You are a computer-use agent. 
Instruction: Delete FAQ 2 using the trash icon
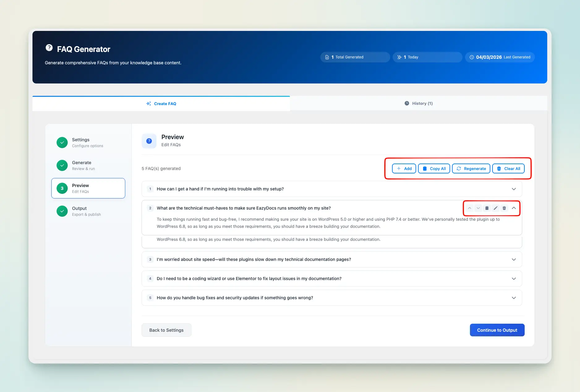(504, 208)
